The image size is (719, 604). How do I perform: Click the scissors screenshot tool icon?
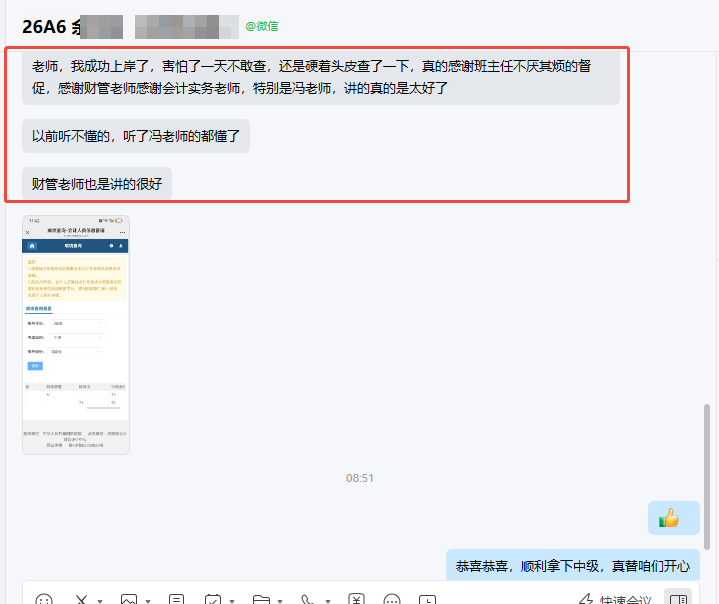point(81,600)
